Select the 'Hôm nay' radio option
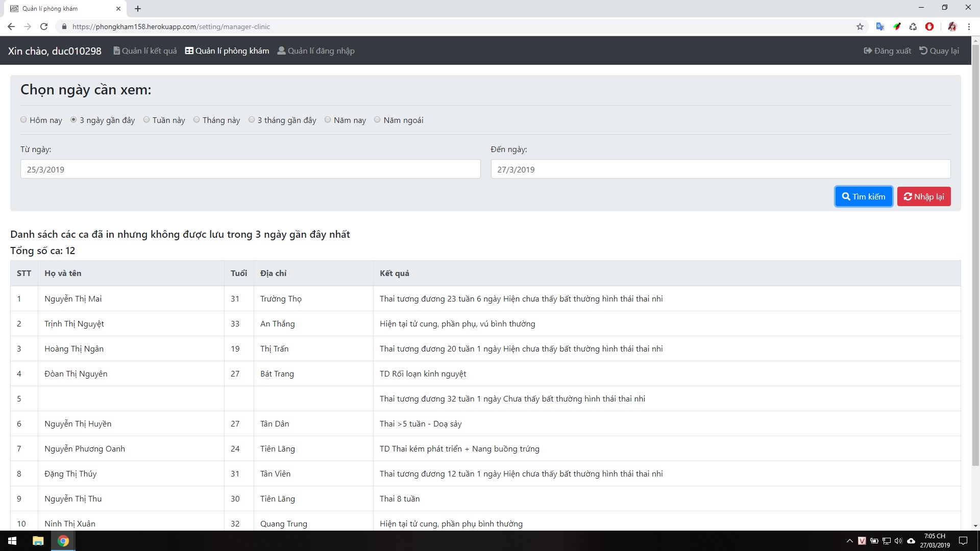The image size is (980, 551). point(23,120)
